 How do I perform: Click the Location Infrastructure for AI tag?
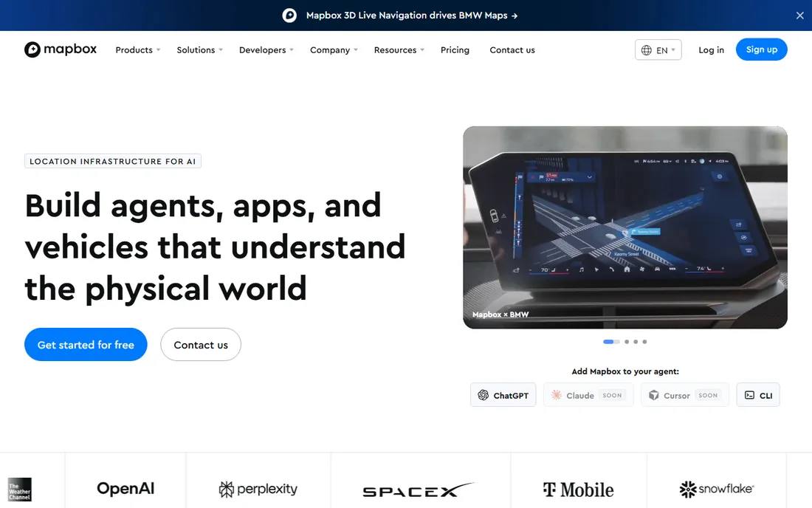pos(113,161)
